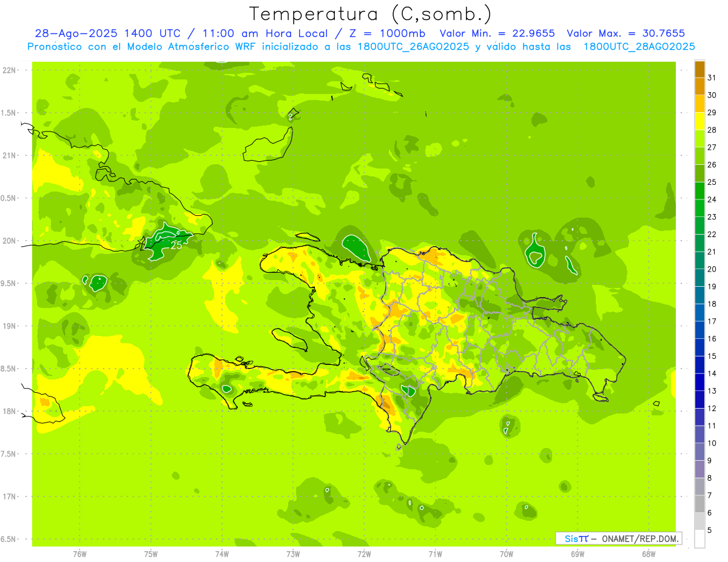Click the legend value '18'

[x=712, y=304]
